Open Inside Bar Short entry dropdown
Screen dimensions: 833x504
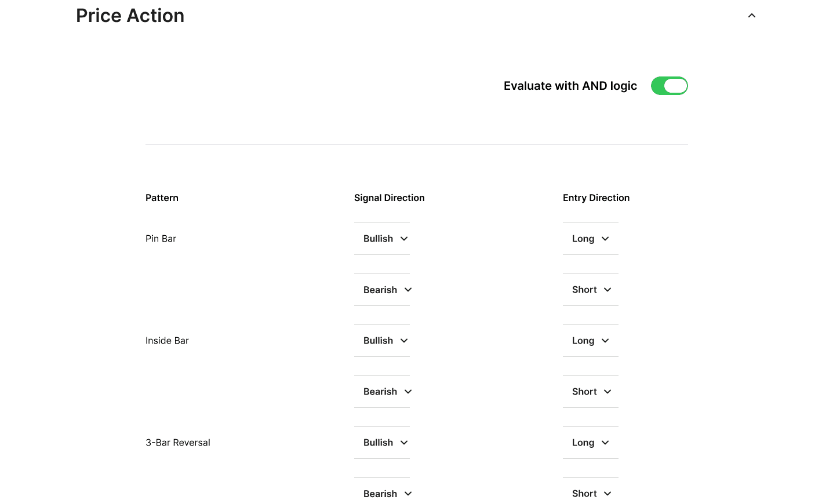click(x=591, y=392)
